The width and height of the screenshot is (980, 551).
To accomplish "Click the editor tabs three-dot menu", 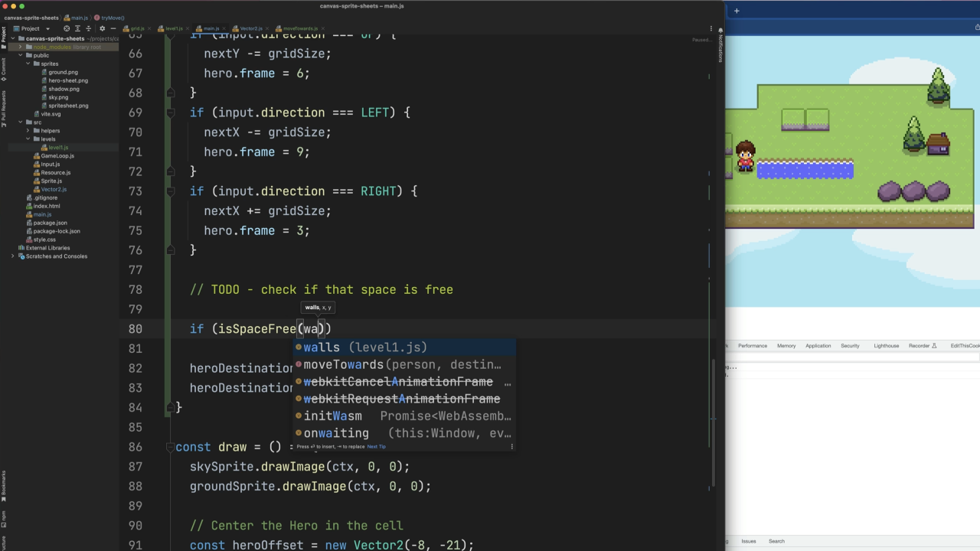I will point(710,28).
